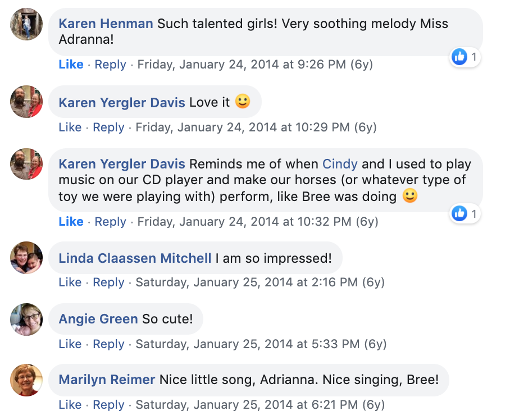Screen dimensions: 510x420
Task: Reply to Angie Green's 'So cute!' comment
Action: (x=108, y=344)
